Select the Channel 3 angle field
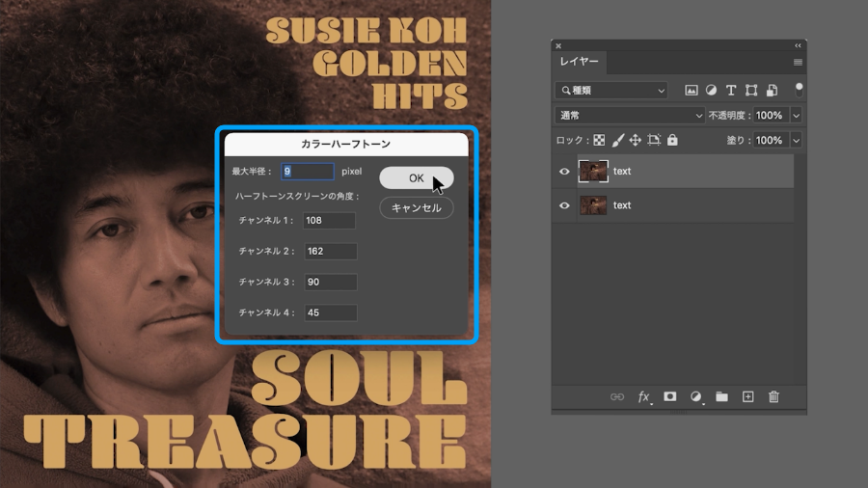The image size is (868, 488). (331, 282)
